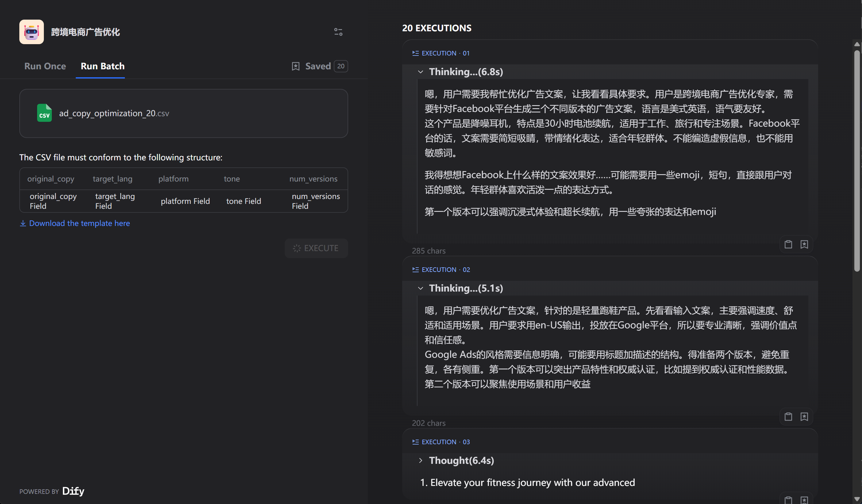Click the scrollbar up arrow
Viewport: 862px width, 504px height.
tap(857, 44)
